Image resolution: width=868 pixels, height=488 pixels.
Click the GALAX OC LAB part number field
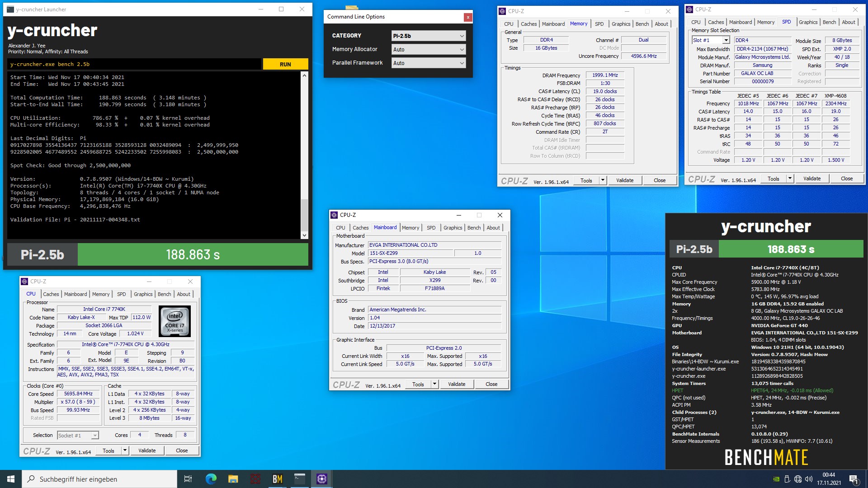[x=763, y=73]
